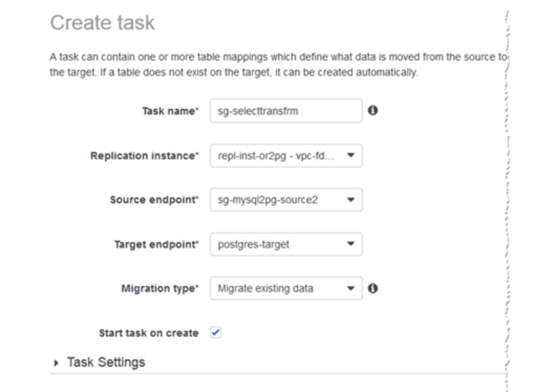Open the Target endpoint dropdown
Screen dimensions: 554x392
coord(285,244)
